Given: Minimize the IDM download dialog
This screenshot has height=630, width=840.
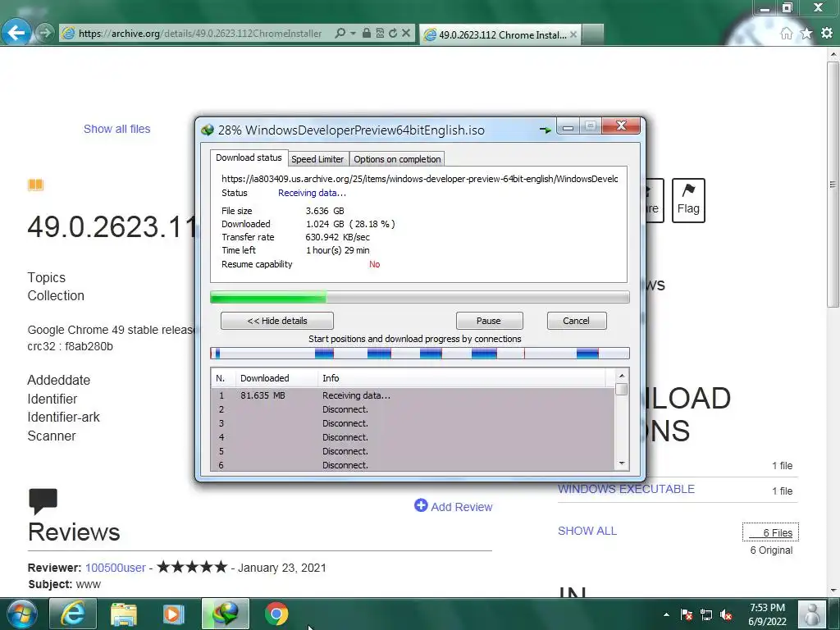Looking at the screenshot, I should point(568,127).
